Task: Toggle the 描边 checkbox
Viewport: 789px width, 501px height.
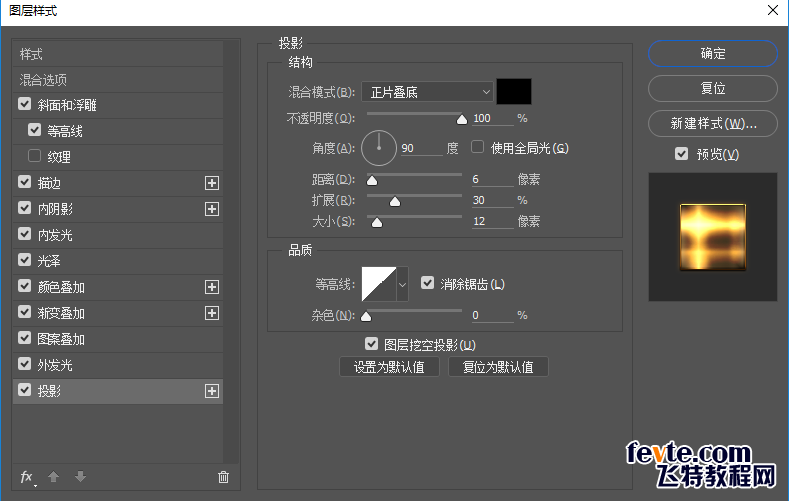Action: 25,182
